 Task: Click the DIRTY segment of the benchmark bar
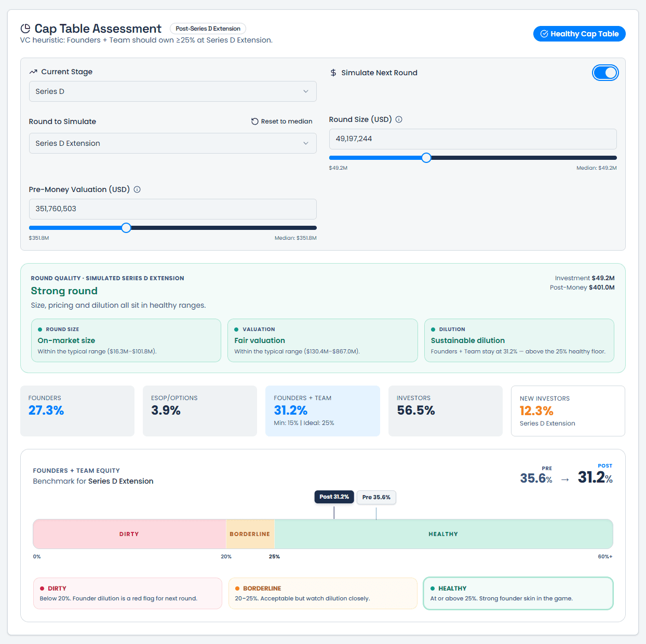[x=129, y=534]
